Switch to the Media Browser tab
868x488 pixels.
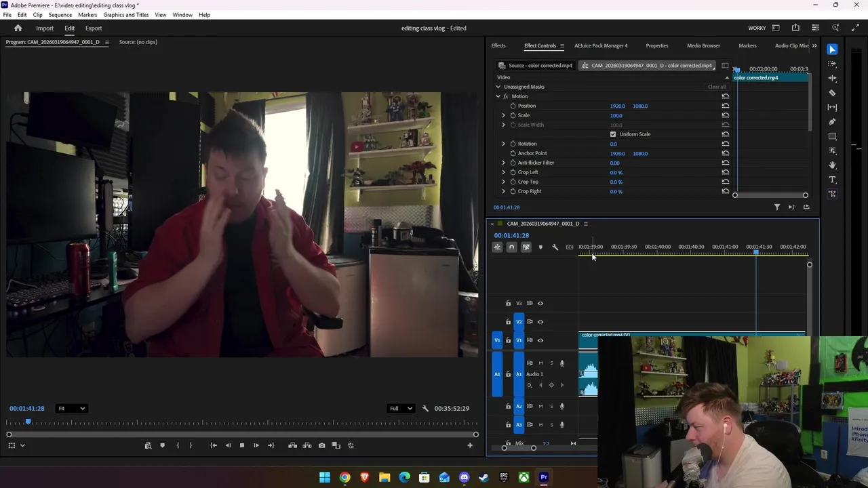[703, 45]
